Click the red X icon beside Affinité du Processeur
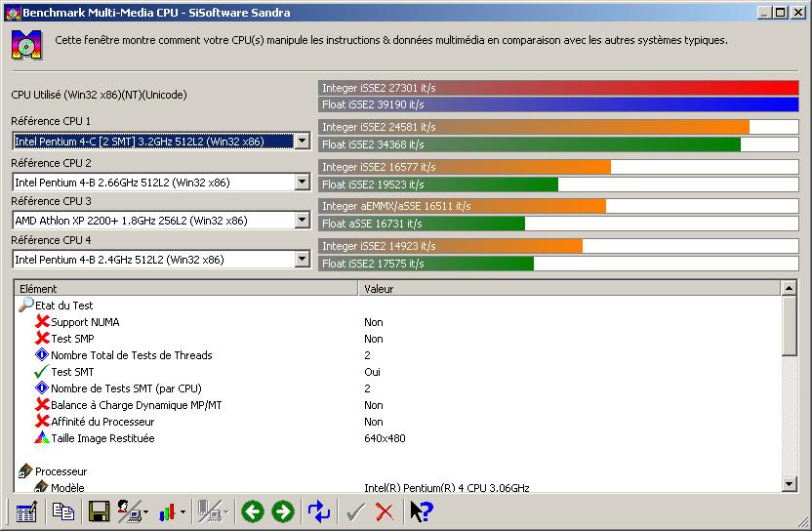Screen dimensions: 812x531 click(x=42, y=421)
